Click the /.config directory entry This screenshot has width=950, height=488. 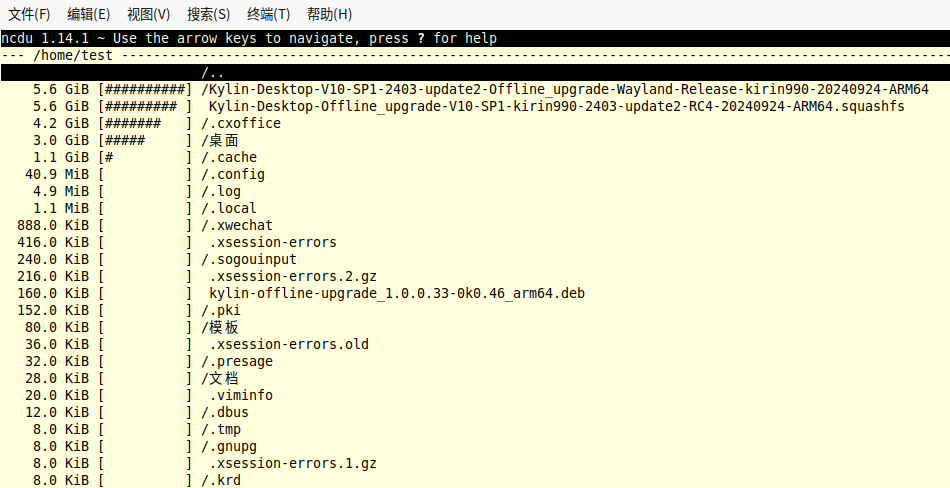(x=233, y=174)
